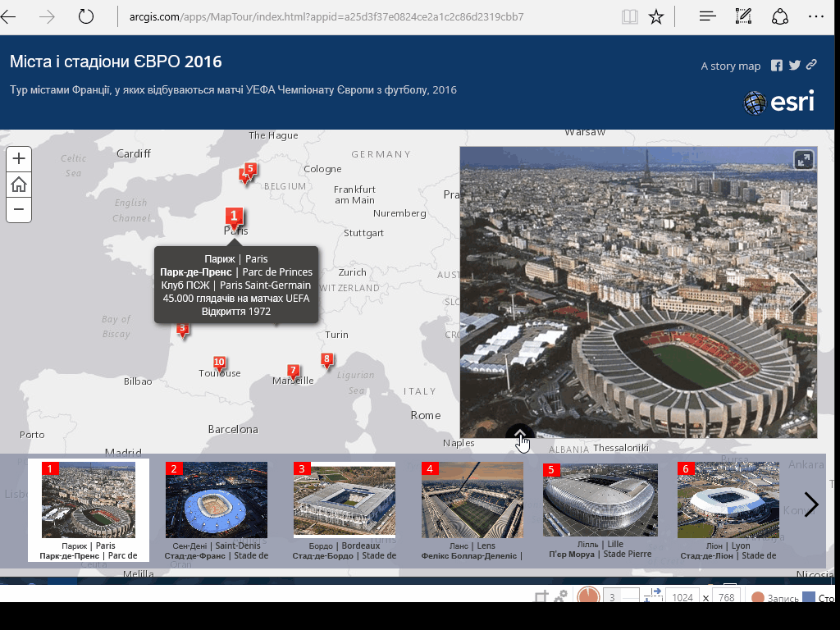Click the esri logo link

778,102
